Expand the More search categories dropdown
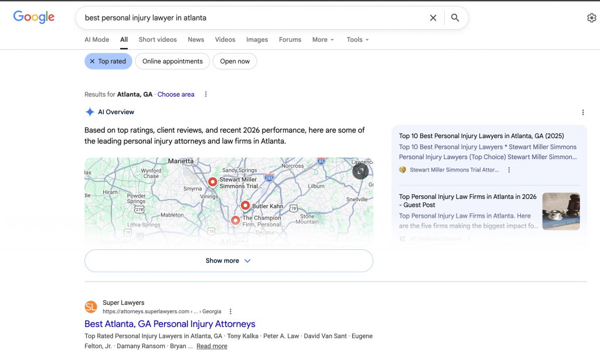Image resolution: width=600 pixels, height=364 pixels. [323, 40]
